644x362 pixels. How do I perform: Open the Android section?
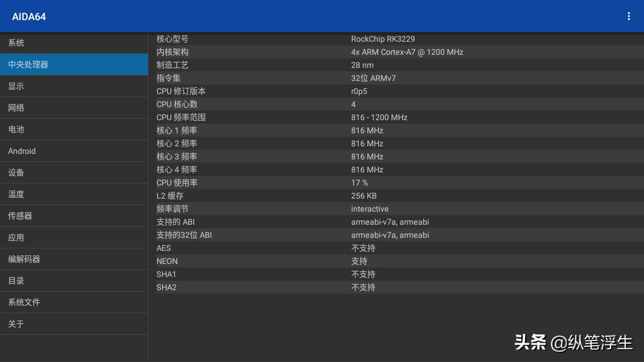point(74,151)
